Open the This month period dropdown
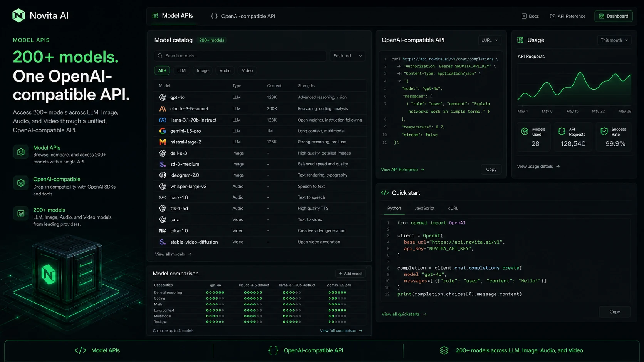This screenshot has height=362, width=644. coord(614,40)
